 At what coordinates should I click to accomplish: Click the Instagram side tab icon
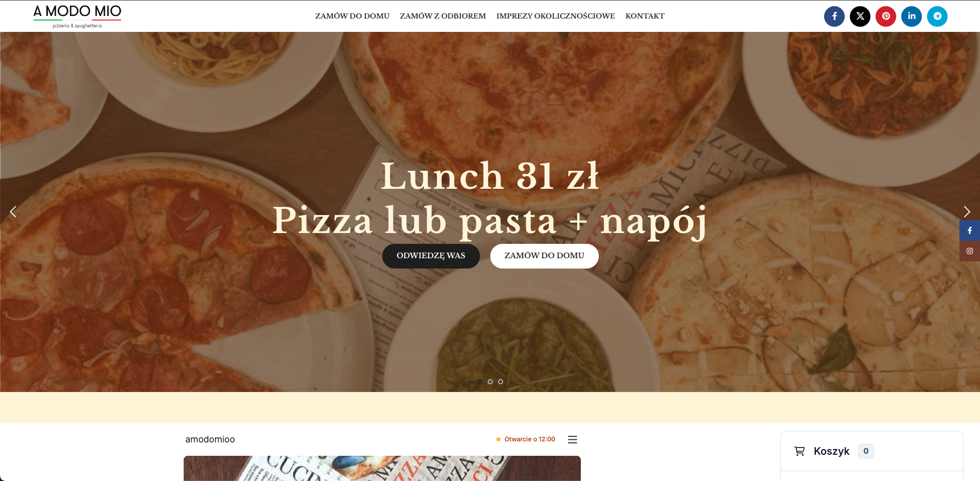(x=970, y=251)
